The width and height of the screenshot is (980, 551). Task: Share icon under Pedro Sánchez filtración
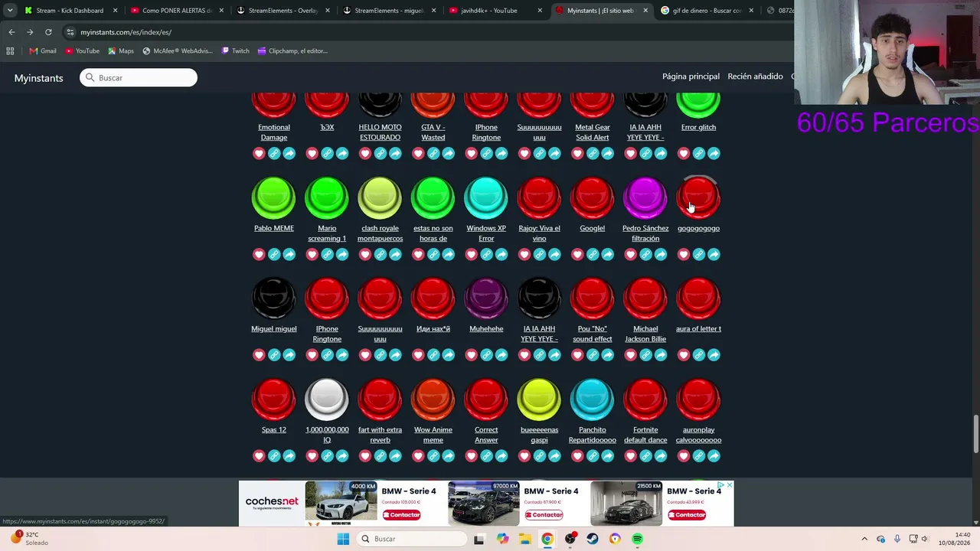(x=661, y=255)
